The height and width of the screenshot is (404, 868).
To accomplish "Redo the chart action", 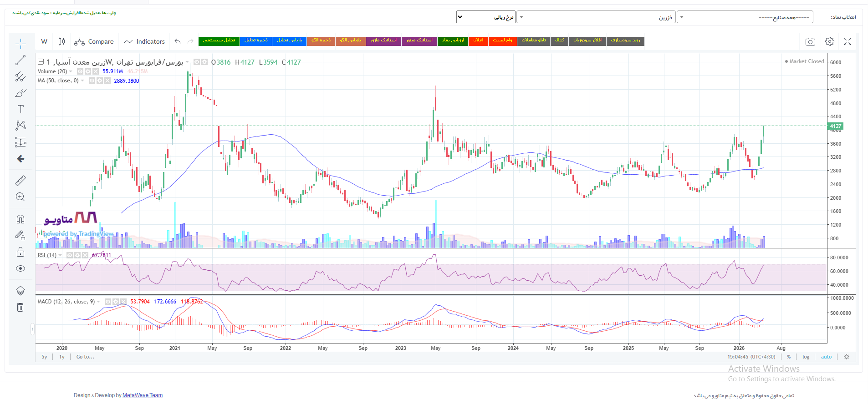I will (190, 41).
